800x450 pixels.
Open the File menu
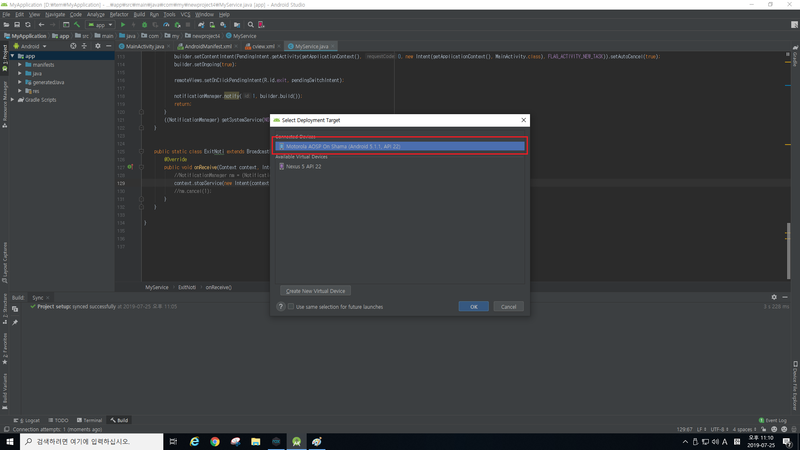[6, 14]
